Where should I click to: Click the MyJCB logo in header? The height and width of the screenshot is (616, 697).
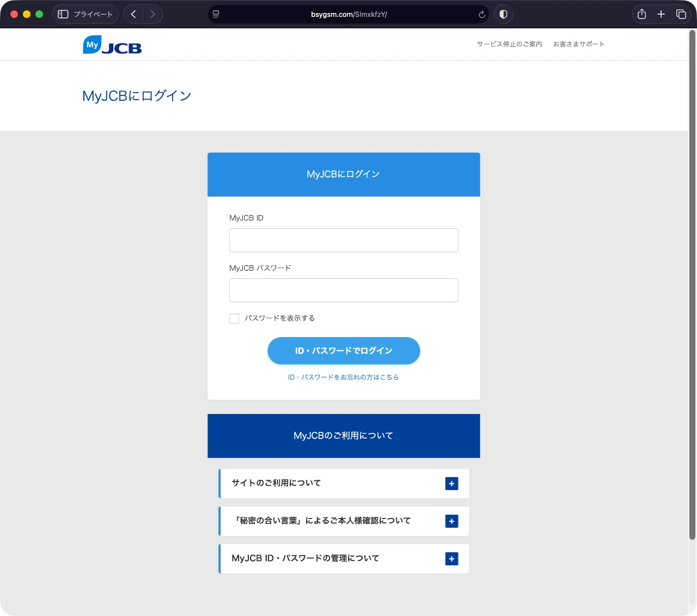[x=112, y=45]
